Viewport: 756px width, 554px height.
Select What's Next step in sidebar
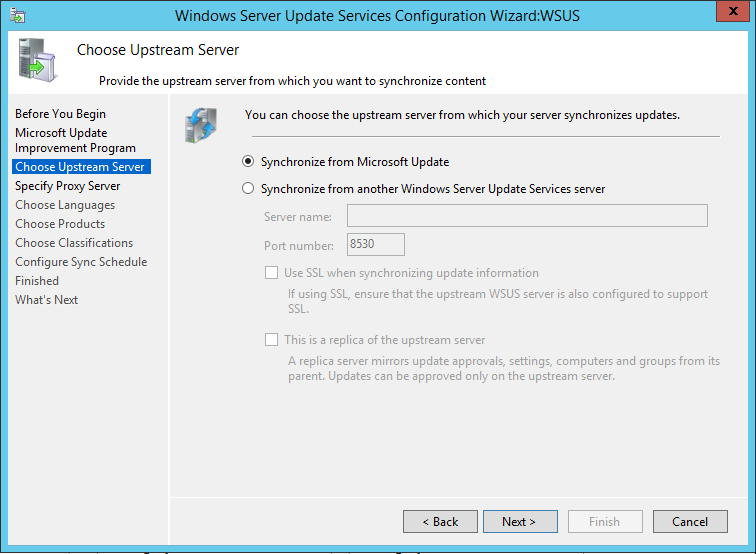[x=46, y=300]
